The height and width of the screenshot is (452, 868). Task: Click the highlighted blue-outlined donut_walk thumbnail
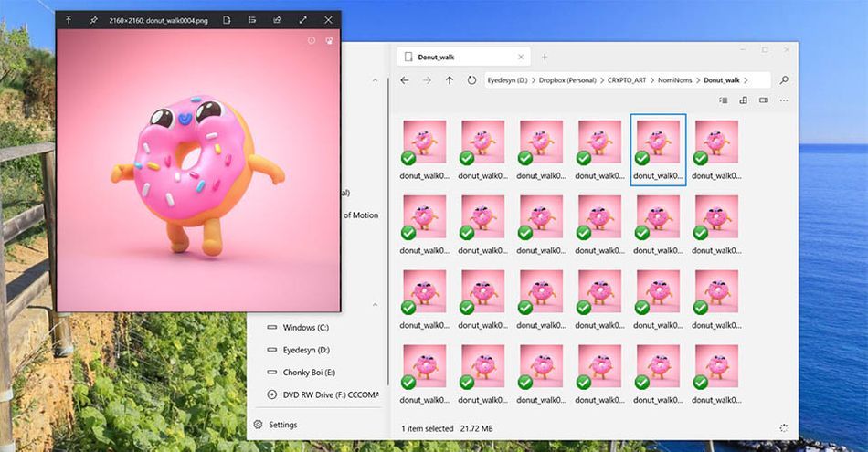click(x=658, y=150)
